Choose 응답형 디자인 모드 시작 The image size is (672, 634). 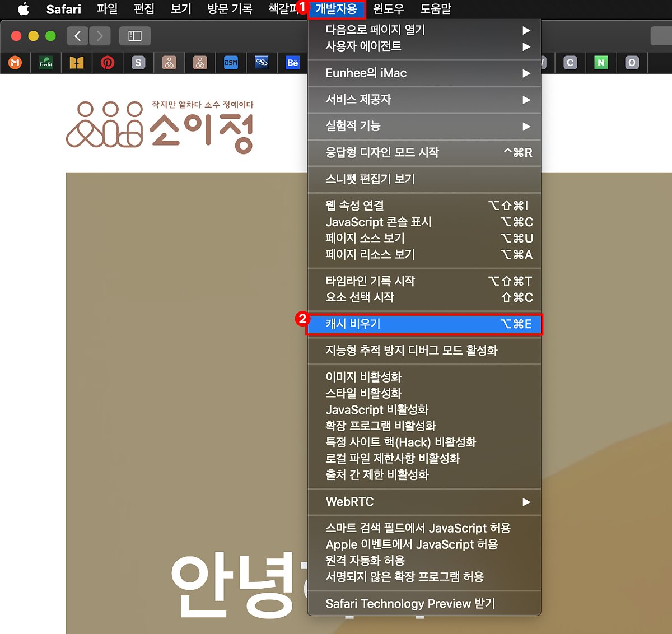point(424,152)
